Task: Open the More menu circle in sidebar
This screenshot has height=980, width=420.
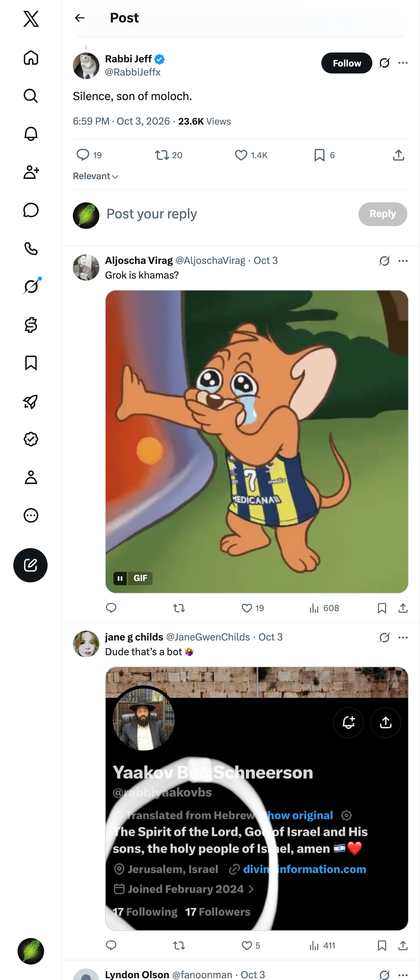Action: click(31, 516)
